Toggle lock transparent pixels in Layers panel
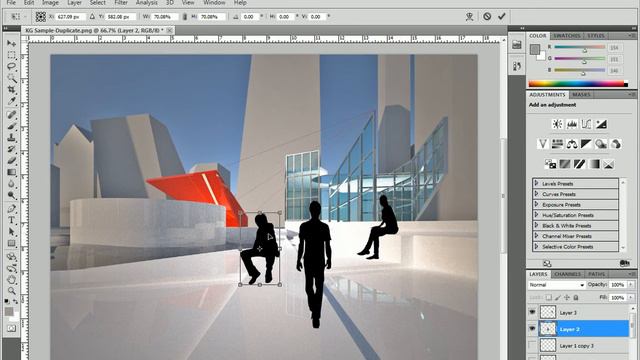This screenshot has height=360, width=640. tap(549, 298)
